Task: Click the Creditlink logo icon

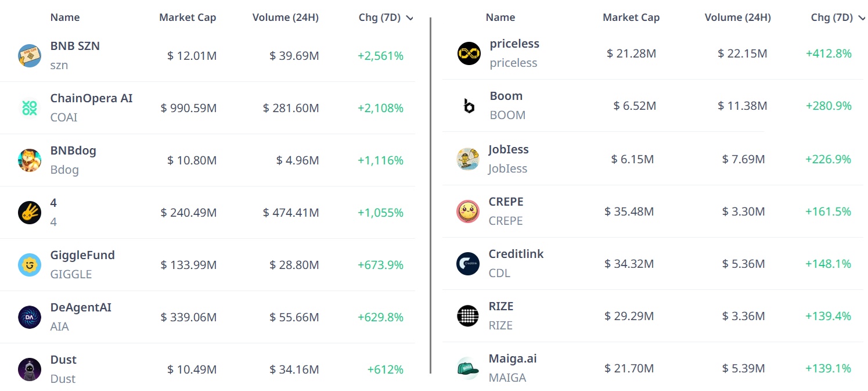Action: [468, 264]
